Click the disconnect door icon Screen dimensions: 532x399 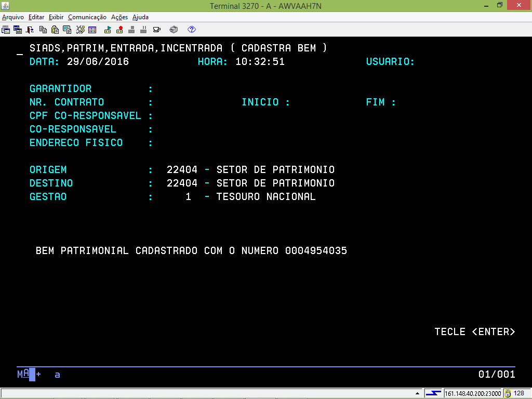point(30,30)
